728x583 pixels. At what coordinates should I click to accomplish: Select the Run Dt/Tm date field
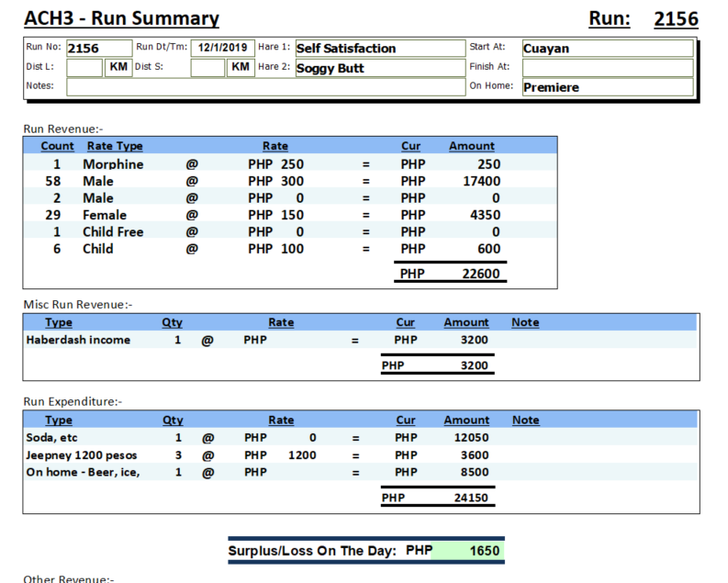tap(222, 49)
